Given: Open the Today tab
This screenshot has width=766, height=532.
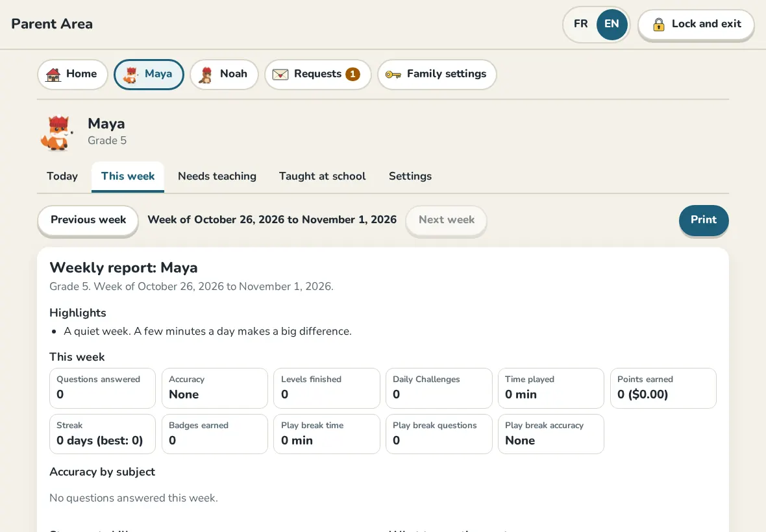Looking at the screenshot, I should (62, 176).
